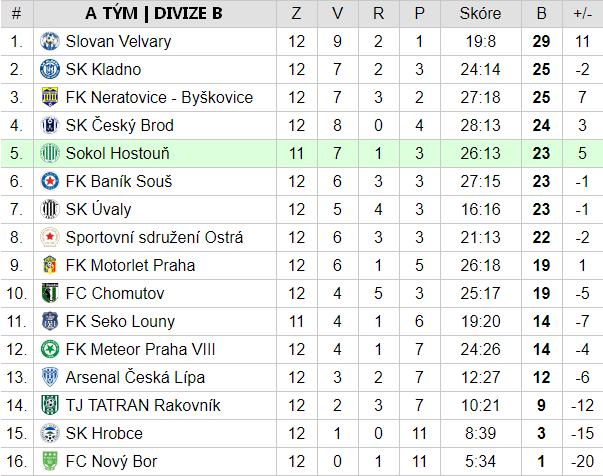Click the TJ TATRAN Rakovník green crest
This screenshot has width=603, height=476.
pos(50,405)
